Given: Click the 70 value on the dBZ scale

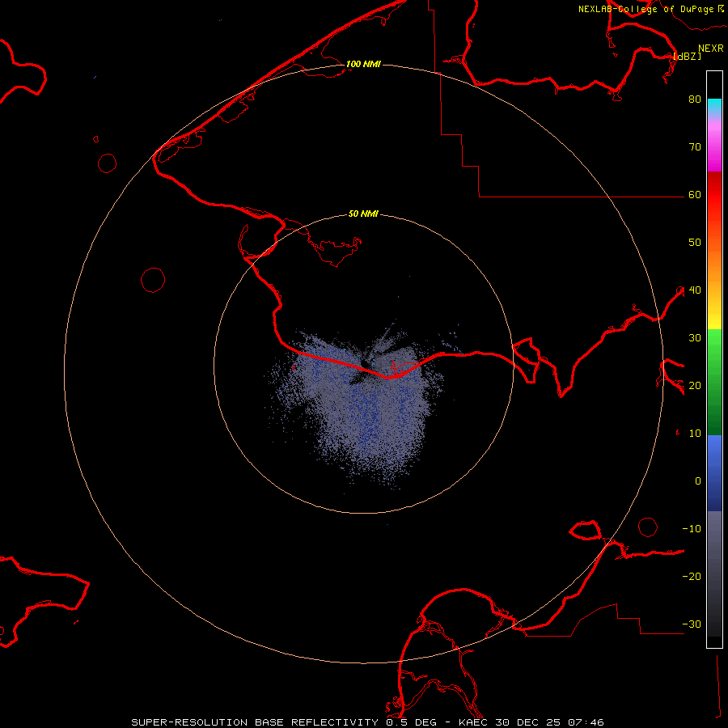Looking at the screenshot, I should coord(695,147).
